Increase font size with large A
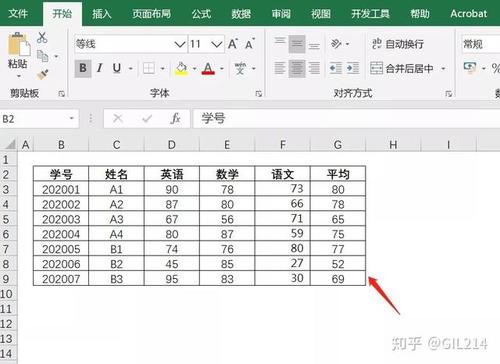Screen dimensions: 500x364 [233, 44]
